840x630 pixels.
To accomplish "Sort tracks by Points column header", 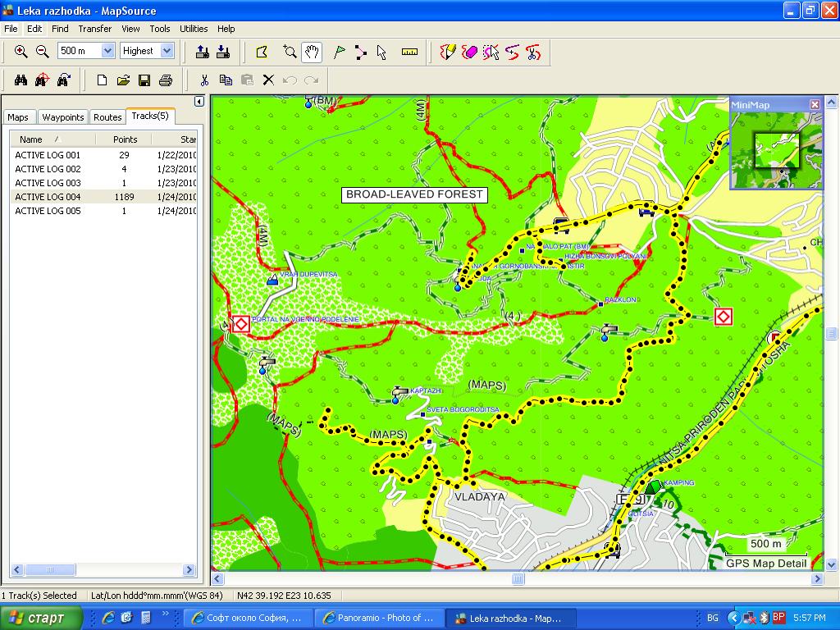I will 125,139.
